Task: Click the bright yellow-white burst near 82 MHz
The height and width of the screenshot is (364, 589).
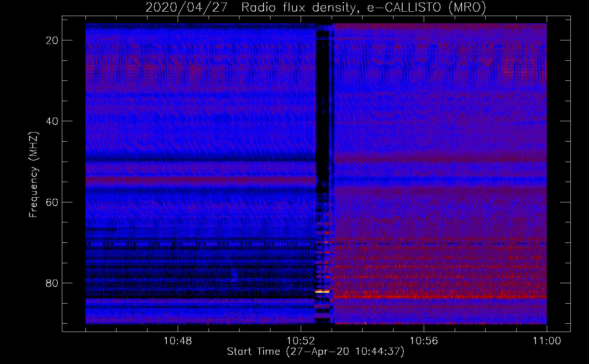Action: click(x=322, y=292)
